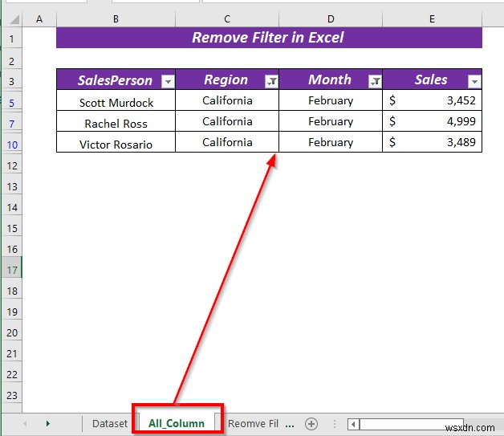Open the Sales filter dropdown
The image size is (504, 436).
coord(474,82)
